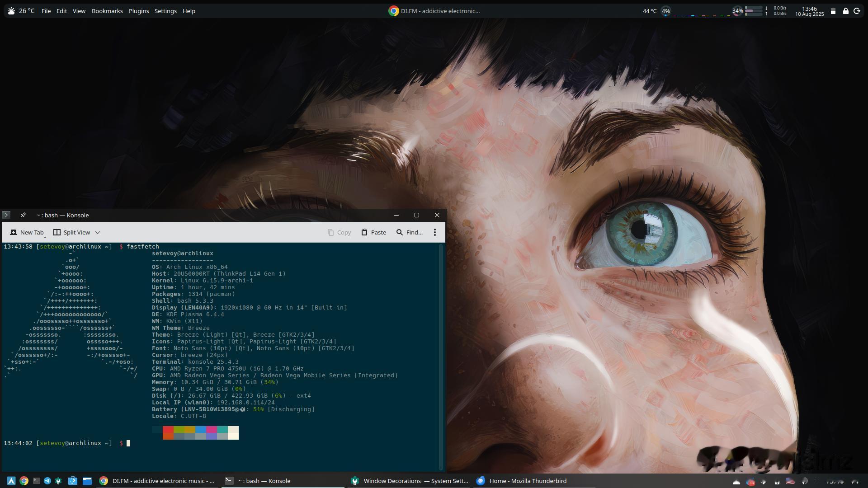
Task: Click the Konsole terminal vertical scrollbar
Action: (x=441, y=357)
